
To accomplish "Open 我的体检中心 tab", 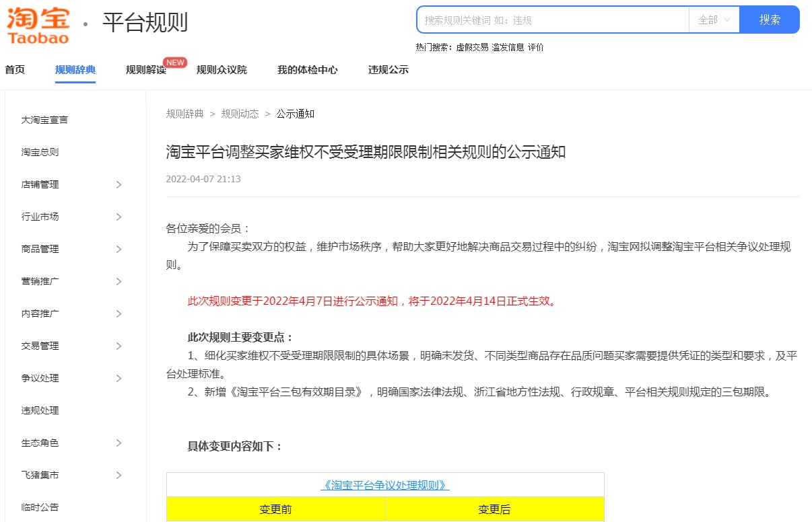I will point(308,69).
